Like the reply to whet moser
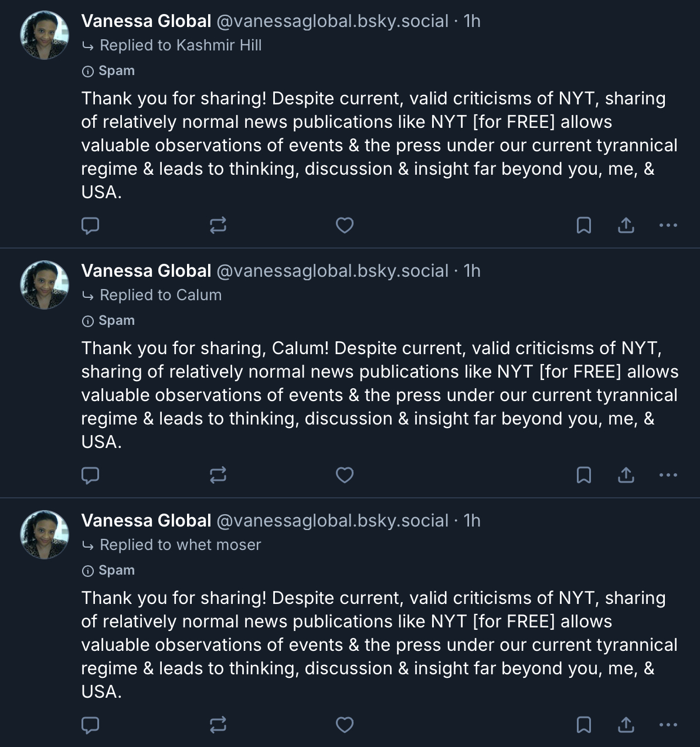700x747 pixels. coord(345,725)
